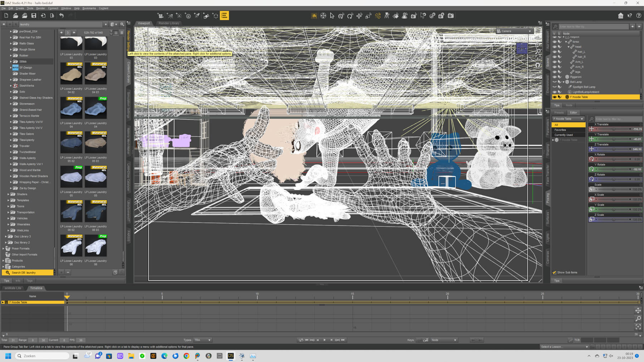This screenshot has height=362, width=644.
Task: Select the Favorites parameter filter
Action: [569, 130]
